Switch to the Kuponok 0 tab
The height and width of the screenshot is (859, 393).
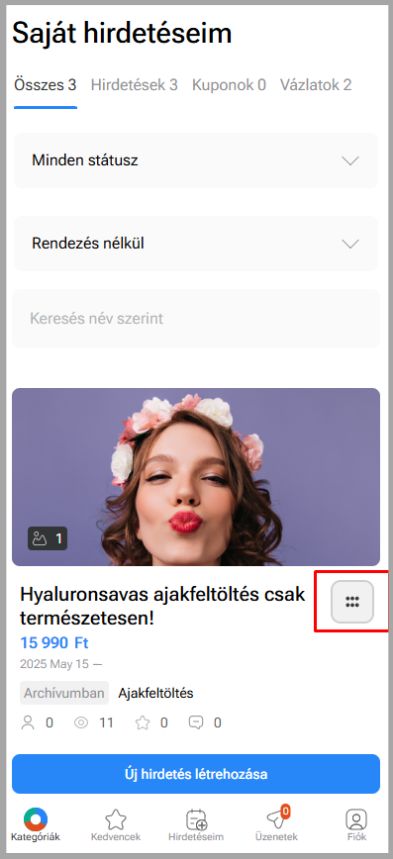point(229,85)
